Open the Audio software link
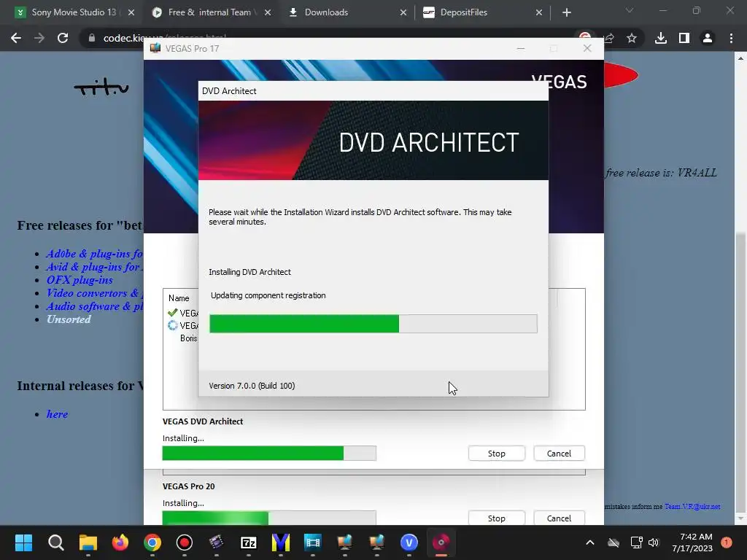The width and height of the screenshot is (747, 560). pos(94,306)
